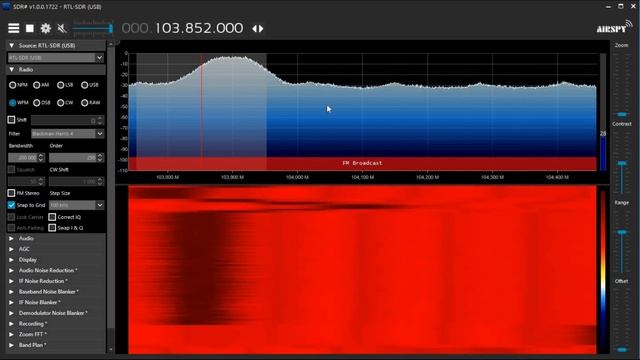
Task: Select AM demodulation mode
Action: [37, 85]
